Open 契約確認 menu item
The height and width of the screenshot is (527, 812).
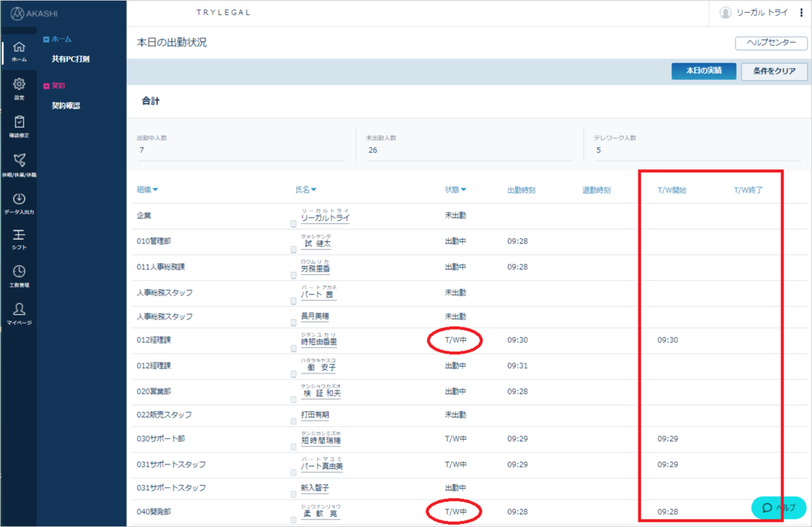coord(66,106)
